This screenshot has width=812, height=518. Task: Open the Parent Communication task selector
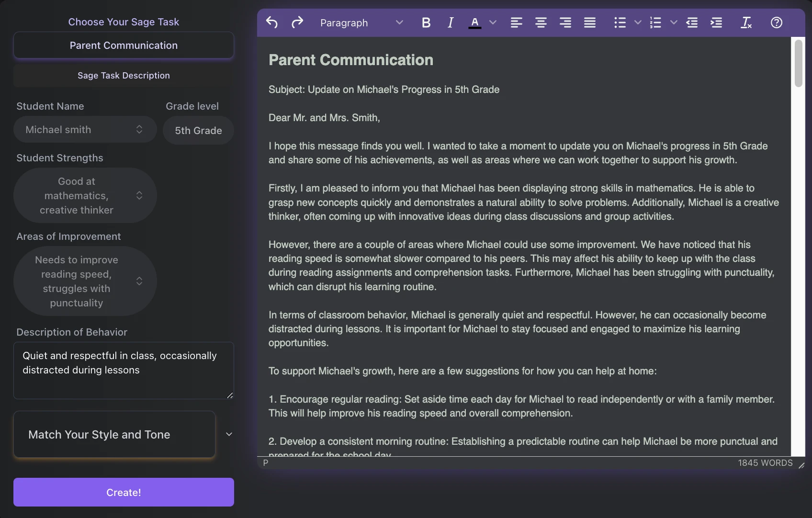(x=124, y=45)
